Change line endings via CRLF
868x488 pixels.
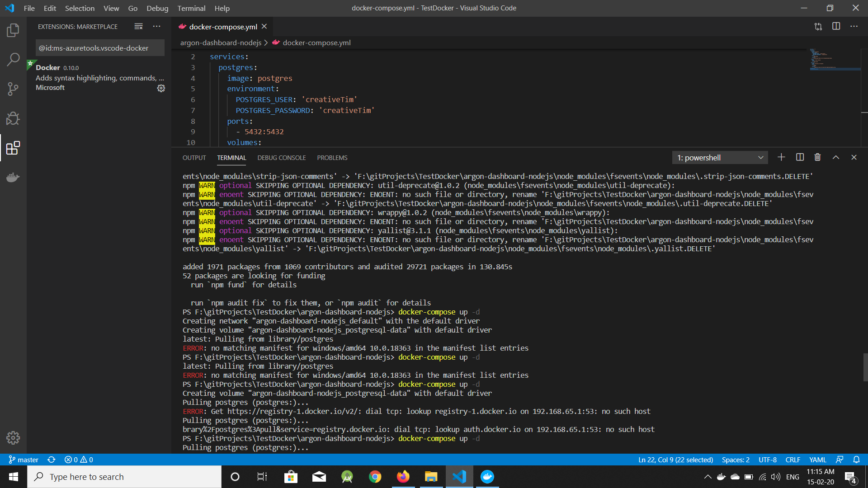tap(793, 460)
